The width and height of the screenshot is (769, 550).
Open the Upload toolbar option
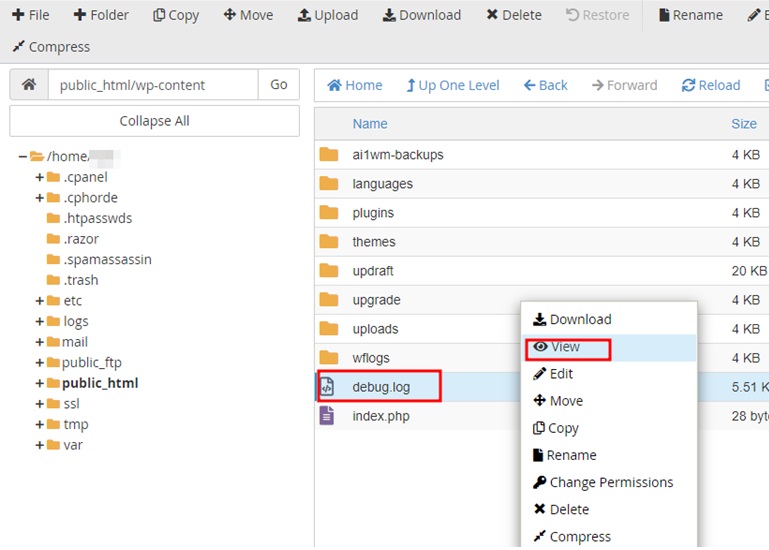pos(328,15)
